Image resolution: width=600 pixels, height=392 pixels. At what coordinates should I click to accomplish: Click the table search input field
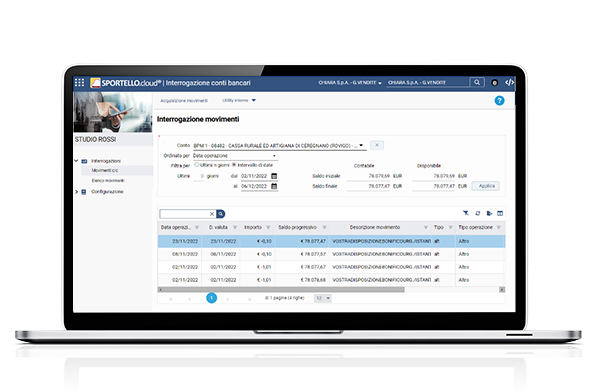click(x=184, y=214)
